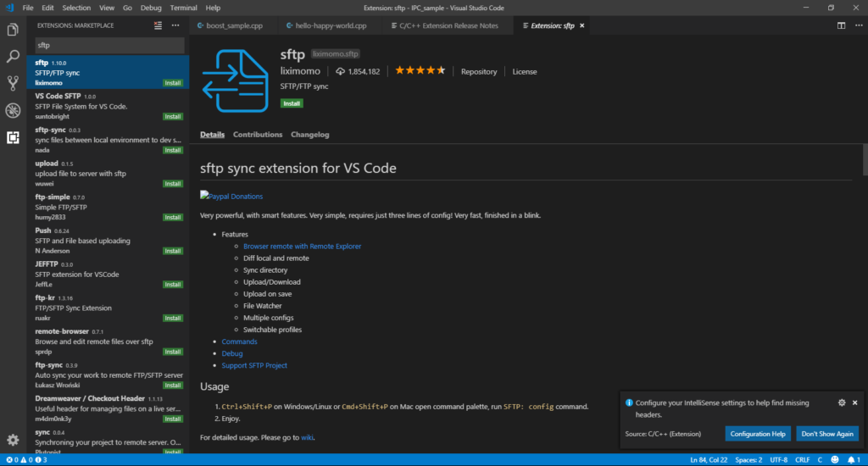The height and width of the screenshot is (466, 868).
Task: Click the extensions search field
Action: (109, 46)
